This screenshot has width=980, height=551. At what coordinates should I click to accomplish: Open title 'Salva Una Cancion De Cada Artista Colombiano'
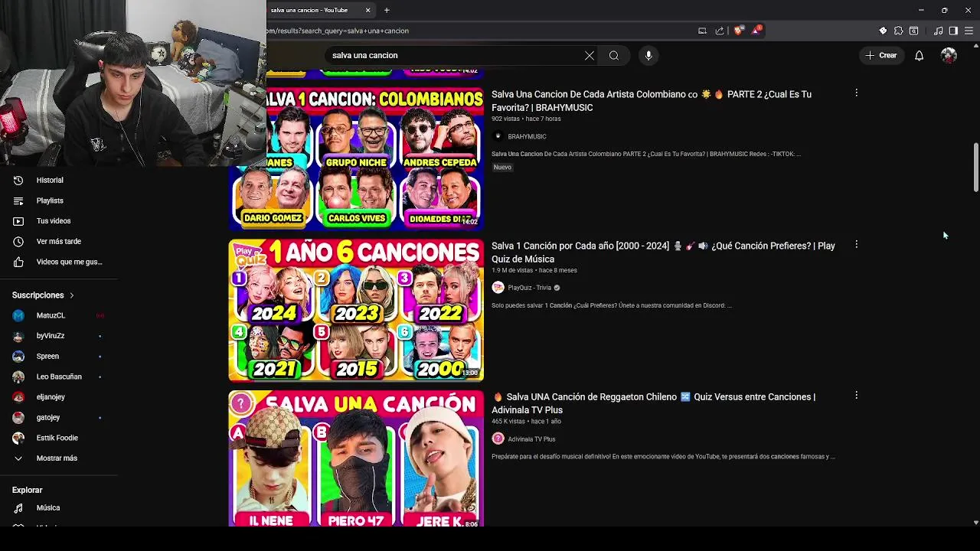(652, 101)
